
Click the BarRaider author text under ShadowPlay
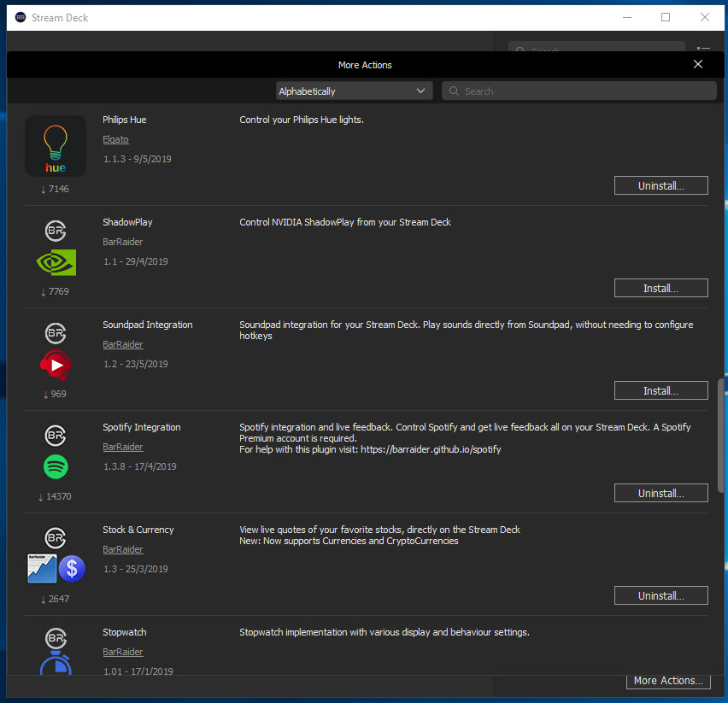coord(122,242)
